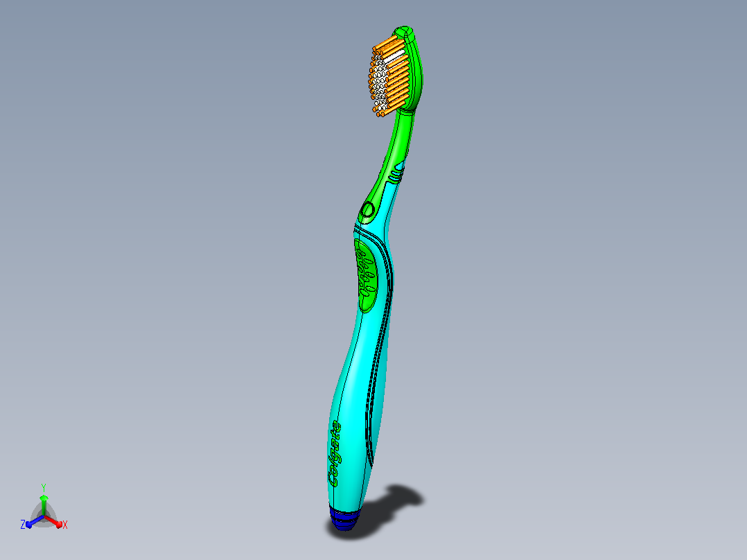Viewport: 747px width, 560px height.
Task: Select the Colgate lettering on the handle
Action: tap(335, 453)
